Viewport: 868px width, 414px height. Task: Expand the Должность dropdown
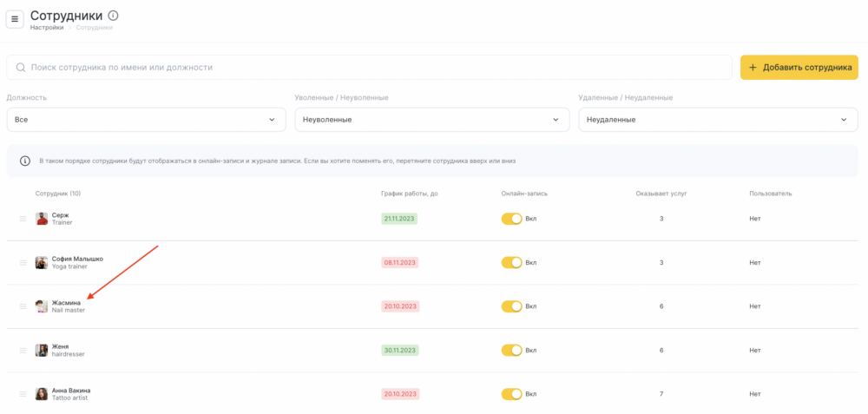tap(146, 120)
